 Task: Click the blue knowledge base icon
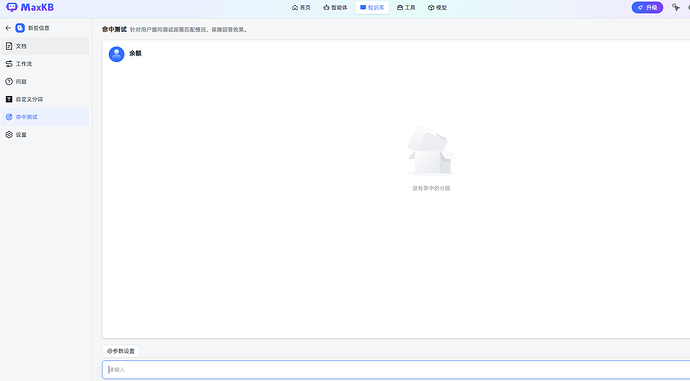20,28
